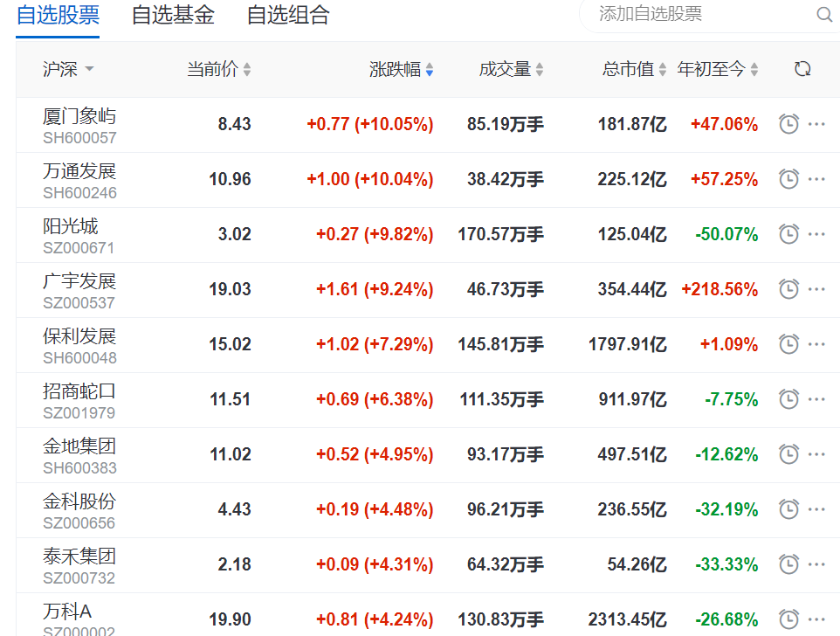
Task: Click stock code SH600048
Action: (x=79, y=358)
